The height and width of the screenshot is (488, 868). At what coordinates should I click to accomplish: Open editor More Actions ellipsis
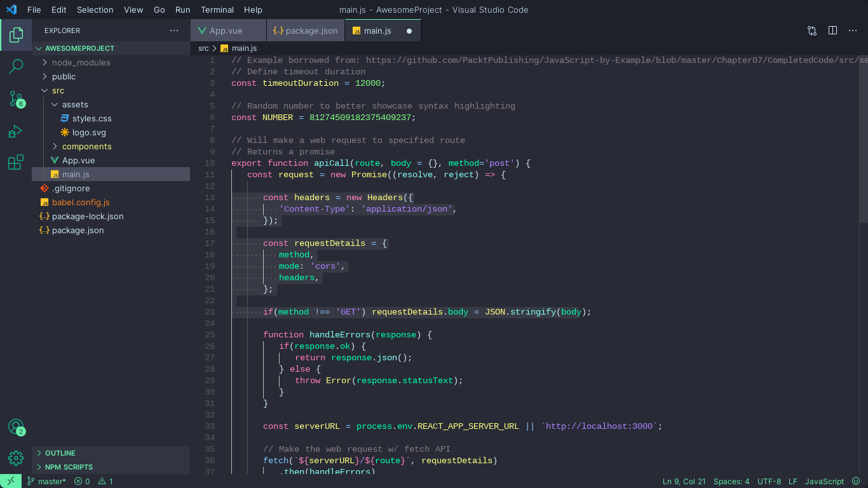(853, 30)
